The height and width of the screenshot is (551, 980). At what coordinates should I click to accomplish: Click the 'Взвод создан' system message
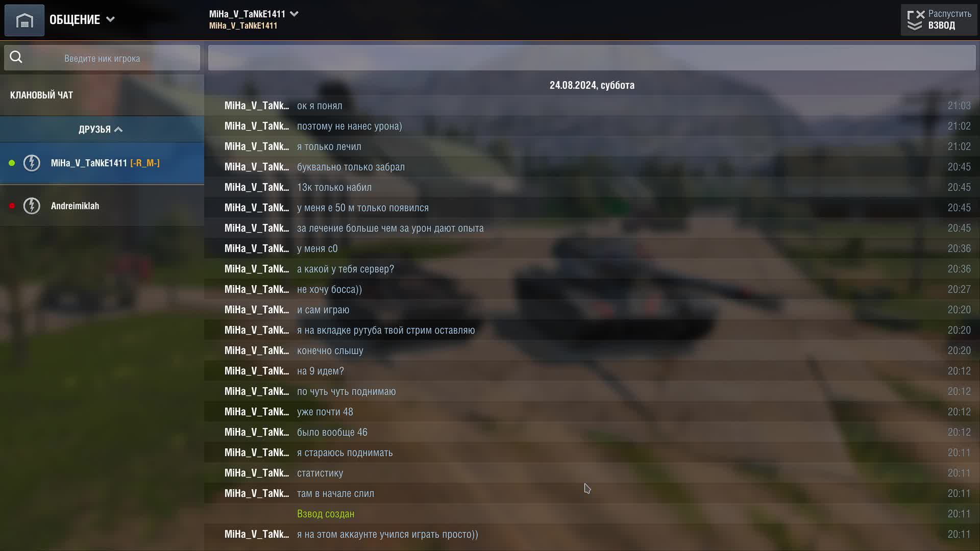[x=326, y=514]
